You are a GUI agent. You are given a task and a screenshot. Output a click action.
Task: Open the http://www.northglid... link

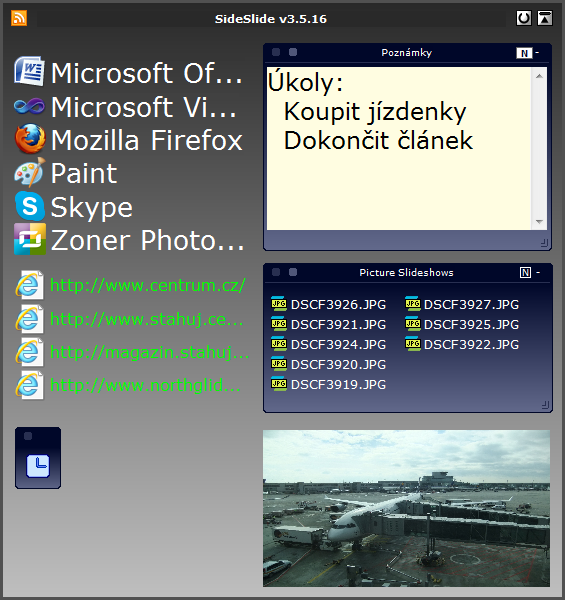[145, 386]
